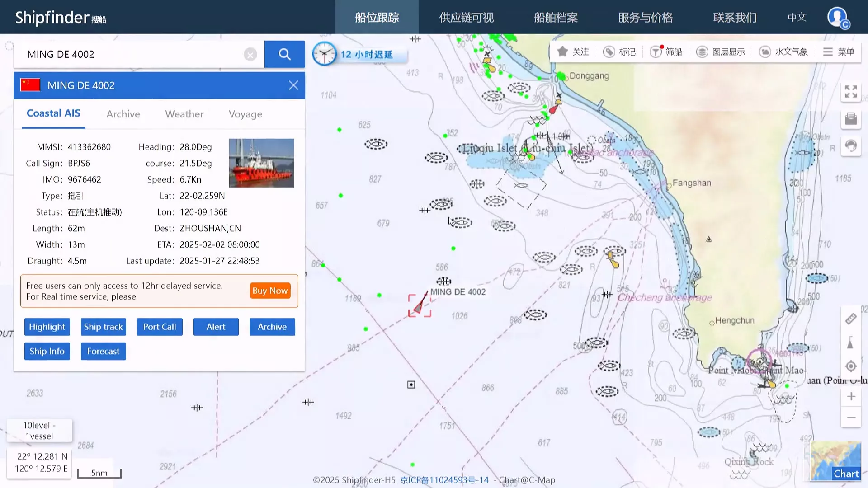
Task: Zoom in the map with plus
Action: pyautogui.click(x=851, y=396)
